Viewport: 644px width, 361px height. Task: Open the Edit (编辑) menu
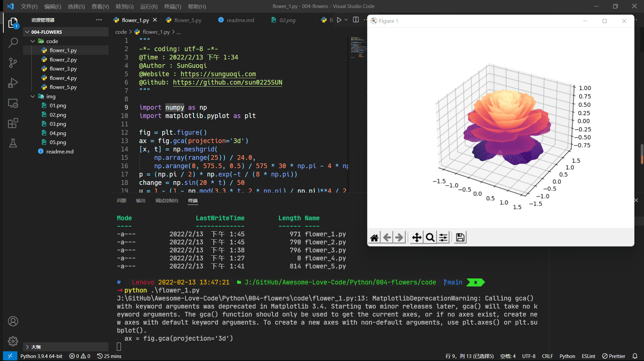tap(52, 6)
